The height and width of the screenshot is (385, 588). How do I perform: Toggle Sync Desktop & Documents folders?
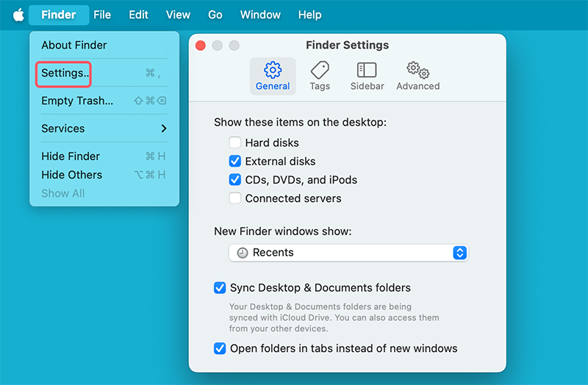[x=220, y=288]
